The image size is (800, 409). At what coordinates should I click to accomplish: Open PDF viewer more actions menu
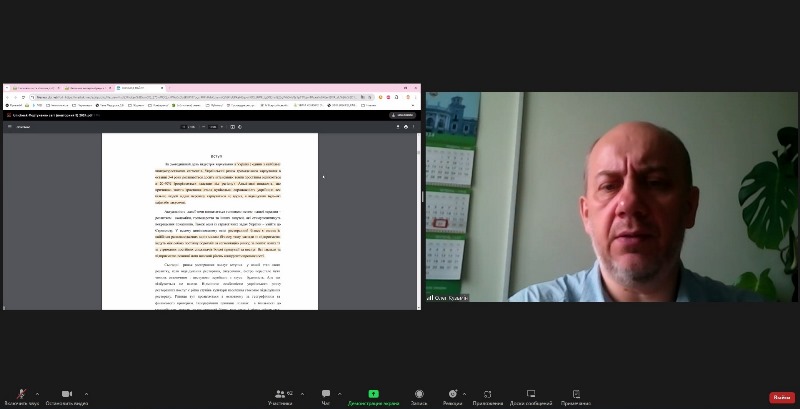413,126
